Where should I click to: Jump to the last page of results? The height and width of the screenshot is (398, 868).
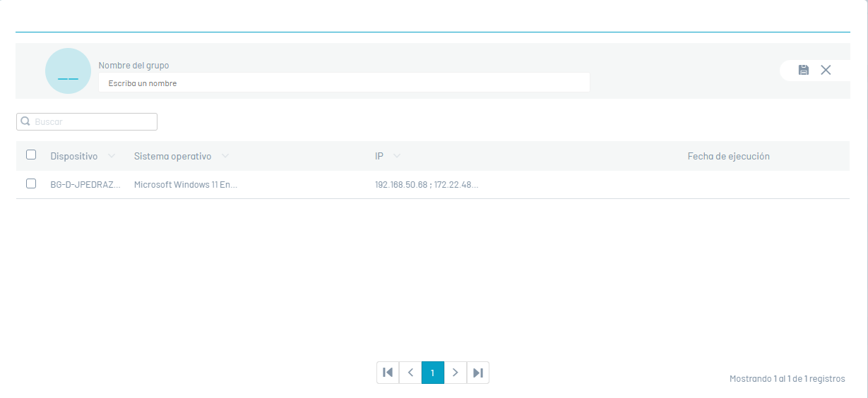pos(478,373)
